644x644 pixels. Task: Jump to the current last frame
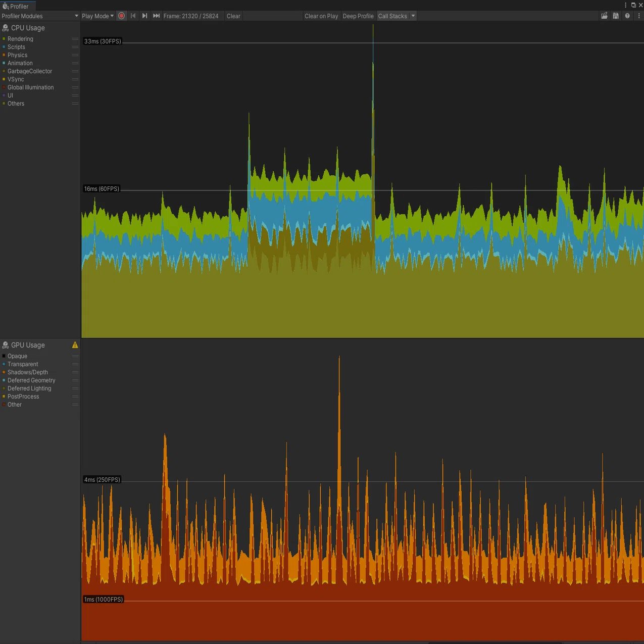tap(157, 16)
